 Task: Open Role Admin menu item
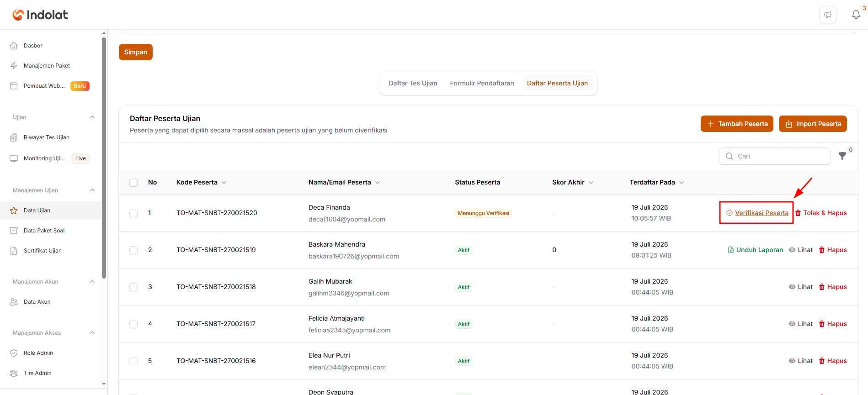50,353
